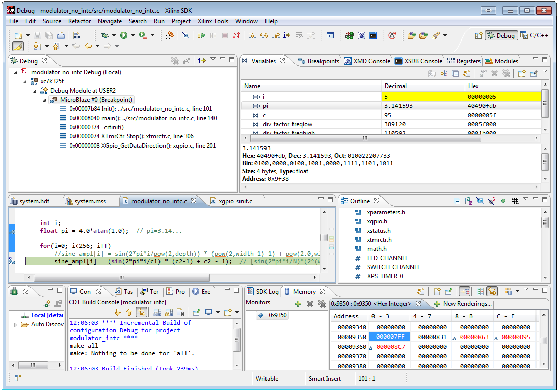Collapse the modulator_no_intc Debug (Local) node
This screenshot has width=559, height=392.
point(15,73)
